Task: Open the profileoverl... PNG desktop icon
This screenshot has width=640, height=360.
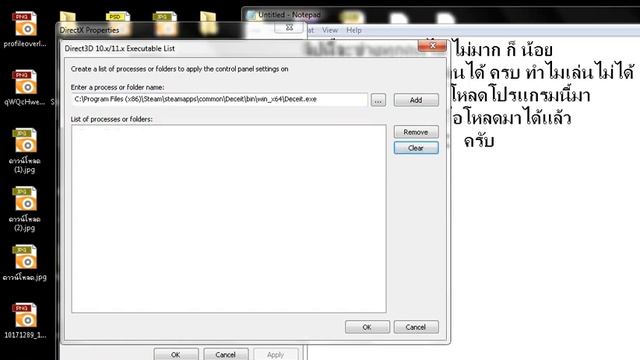Action: (25, 29)
